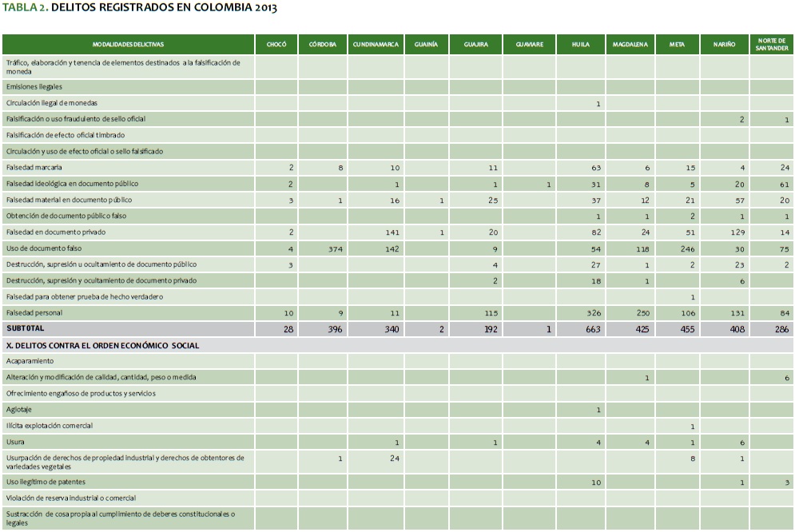Click the SUBTOTAL row label
This screenshot has width=795, height=532.
pyautogui.click(x=26, y=328)
